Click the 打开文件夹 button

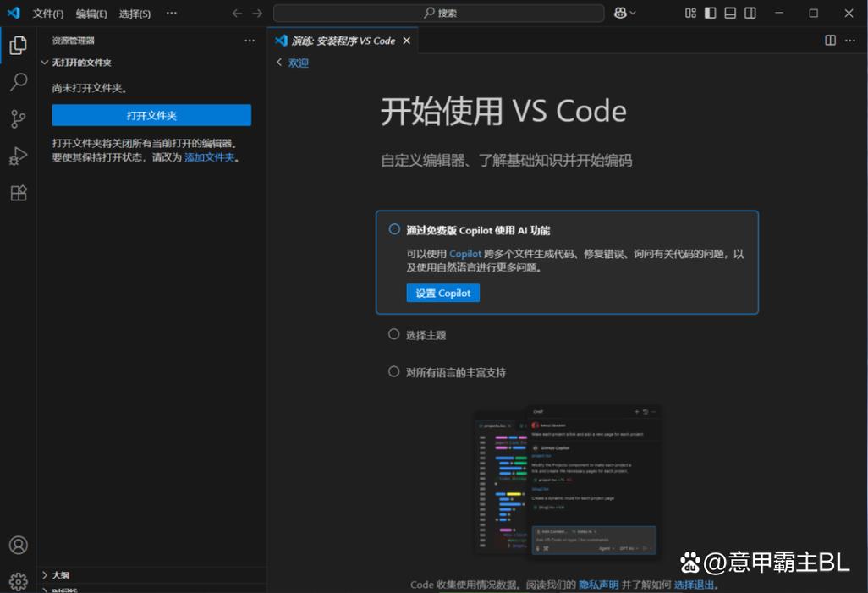point(152,114)
